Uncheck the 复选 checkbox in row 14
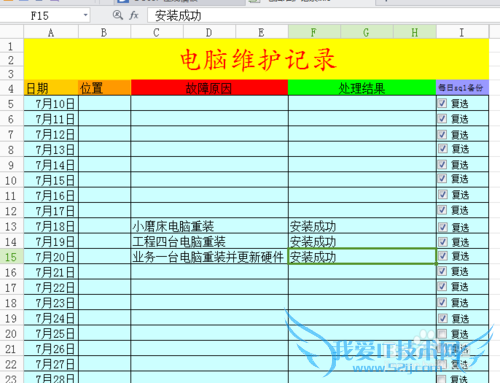The width and height of the screenshot is (500, 383). tap(442, 242)
